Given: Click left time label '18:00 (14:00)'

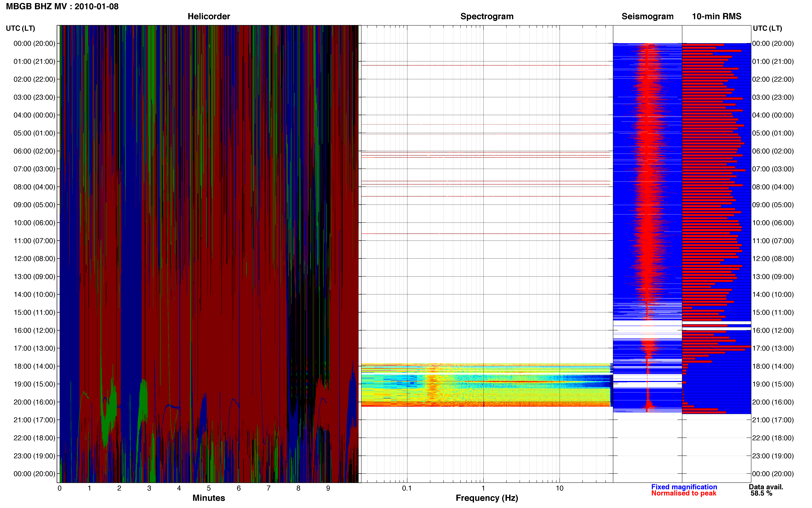Looking at the screenshot, I should (34, 366).
